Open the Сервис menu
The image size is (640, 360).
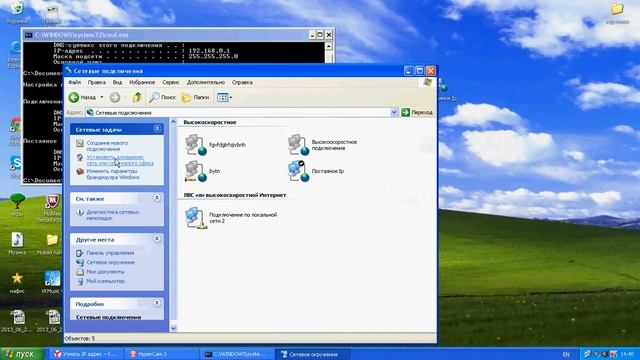coord(171,82)
